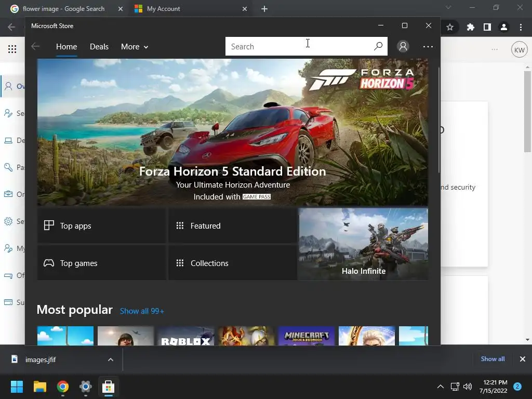Open the Minecraft game thumbnail
The width and height of the screenshot is (532, 399).
(307, 336)
